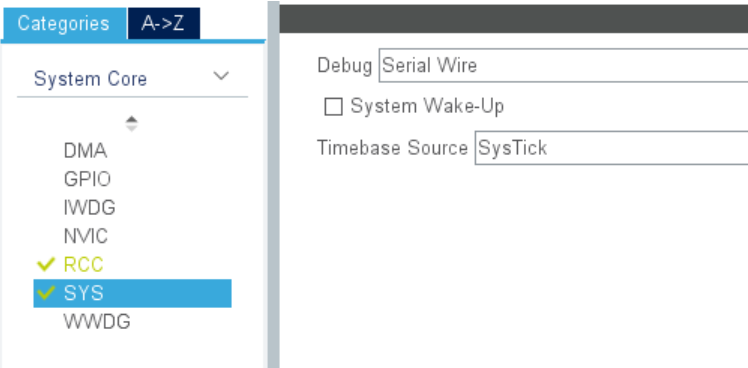The width and height of the screenshot is (748, 368).
Task: Open the Debug dropdown showing Serial Wire
Action: tap(563, 65)
